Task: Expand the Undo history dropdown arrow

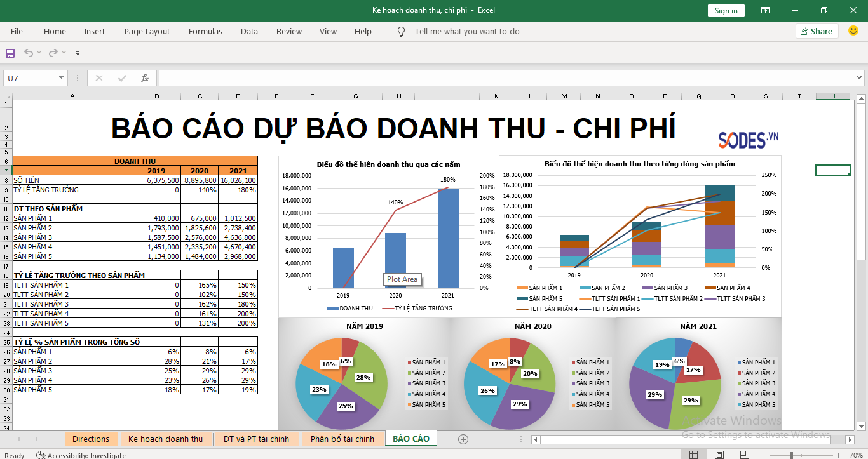Action: tap(39, 53)
